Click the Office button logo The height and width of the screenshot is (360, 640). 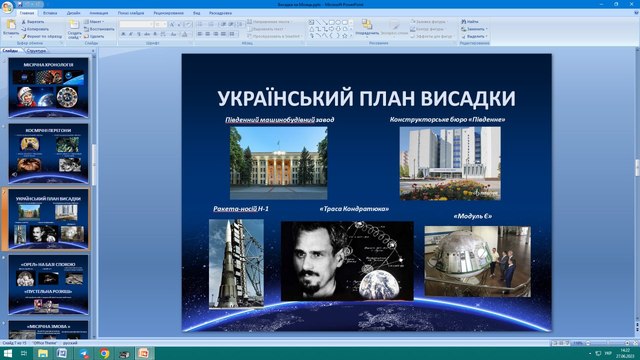point(7,6)
